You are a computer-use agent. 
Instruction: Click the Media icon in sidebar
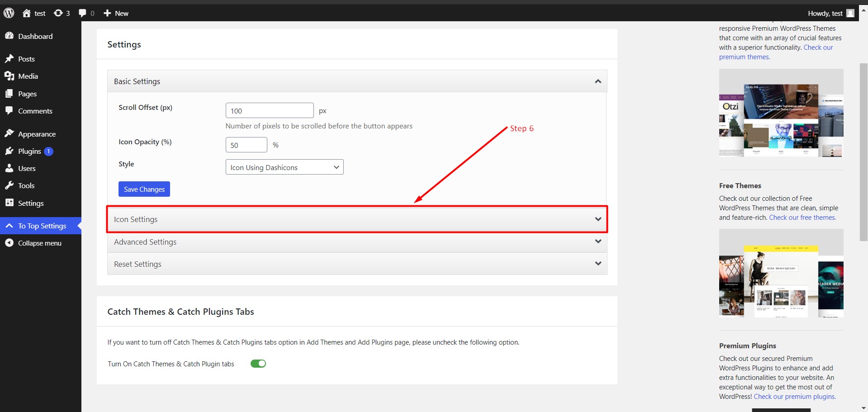pos(9,76)
